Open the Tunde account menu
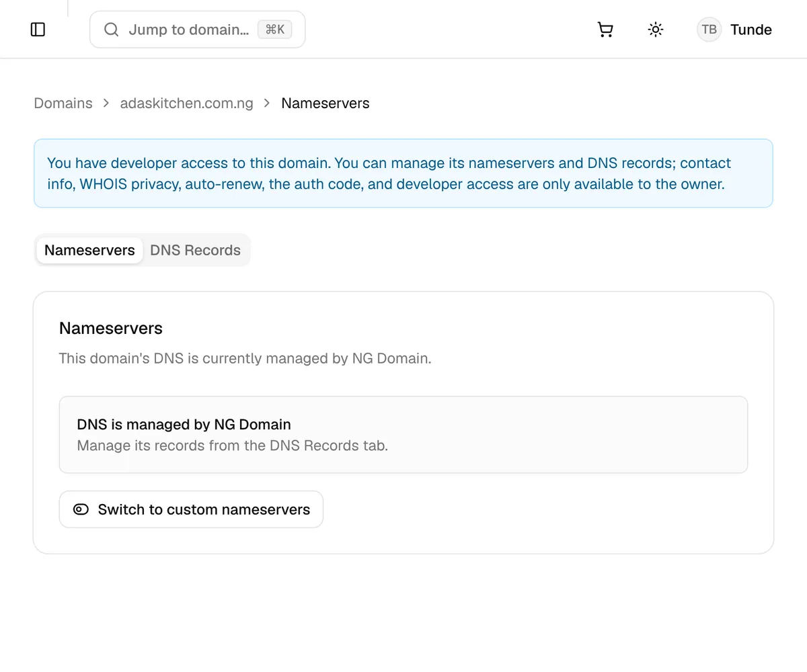This screenshot has height=672, width=807. coord(734,30)
